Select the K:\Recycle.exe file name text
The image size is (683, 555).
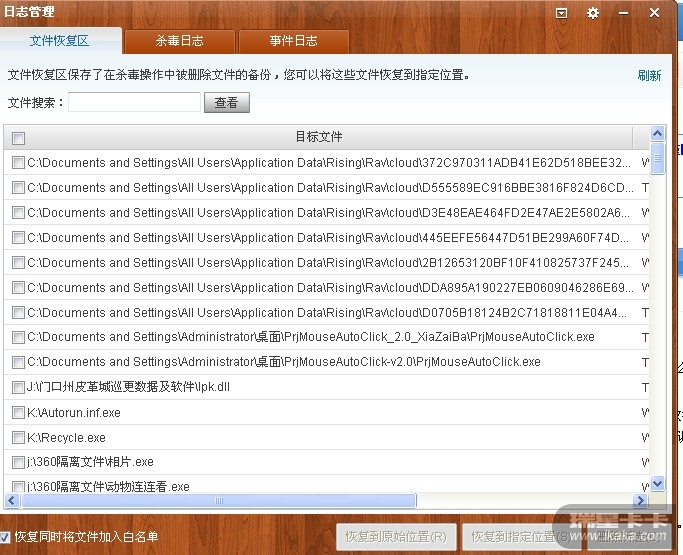coord(66,437)
